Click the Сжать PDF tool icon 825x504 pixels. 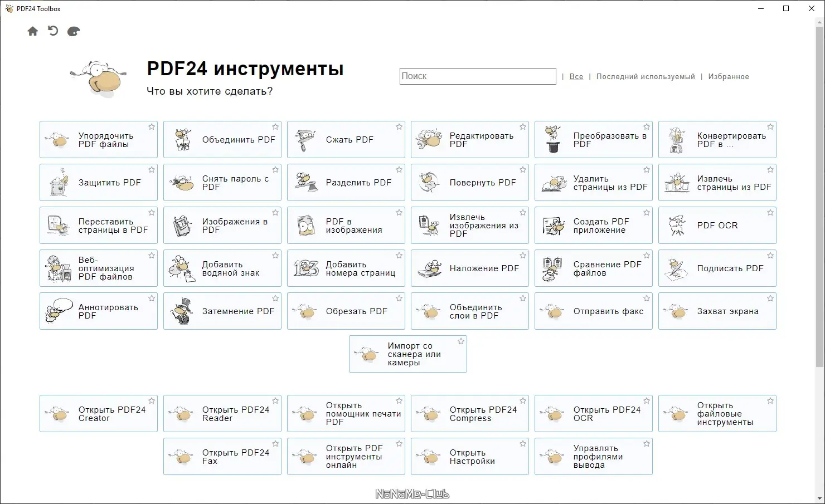click(x=305, y=140)
